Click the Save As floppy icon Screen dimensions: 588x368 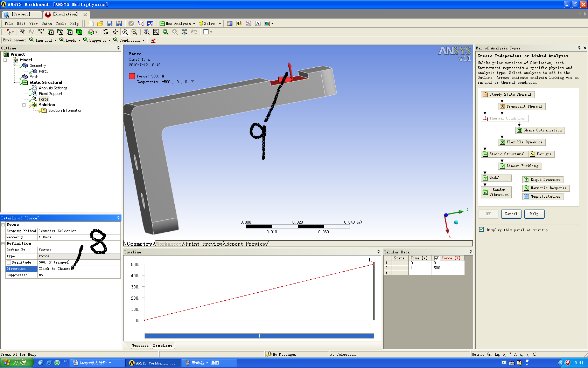pos(119,23)
